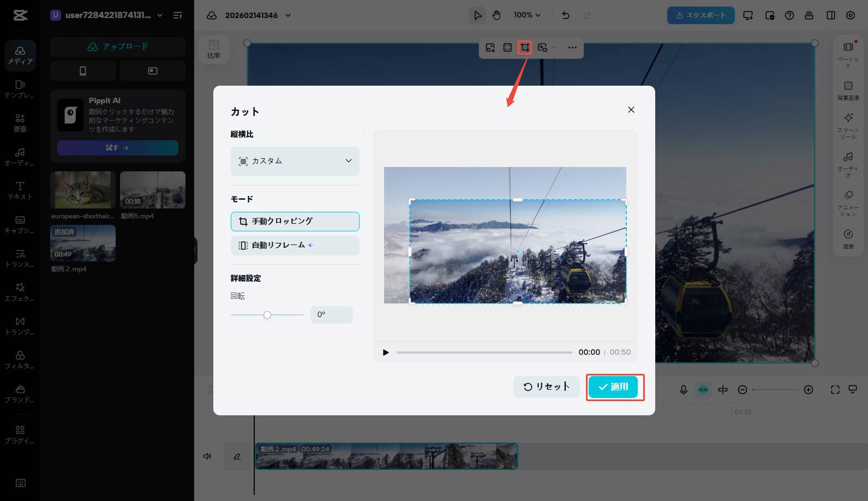Open the スマートツール panel
This screenshot has height=501, width=868.
click(x=848, y=126)
